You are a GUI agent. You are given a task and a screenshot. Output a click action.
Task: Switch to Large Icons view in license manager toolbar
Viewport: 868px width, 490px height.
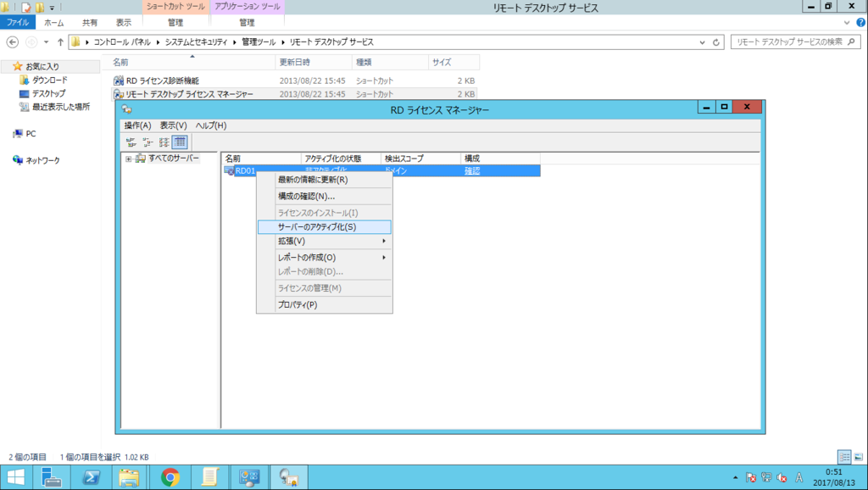pos(131,142)
